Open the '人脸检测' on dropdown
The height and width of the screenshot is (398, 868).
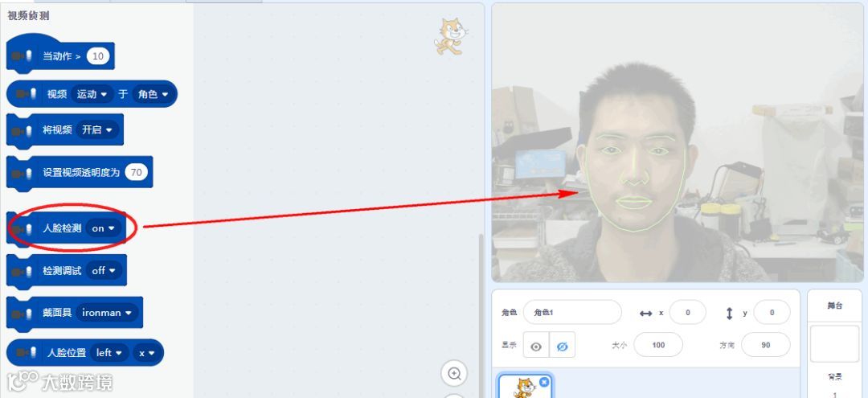click(103, 228)
